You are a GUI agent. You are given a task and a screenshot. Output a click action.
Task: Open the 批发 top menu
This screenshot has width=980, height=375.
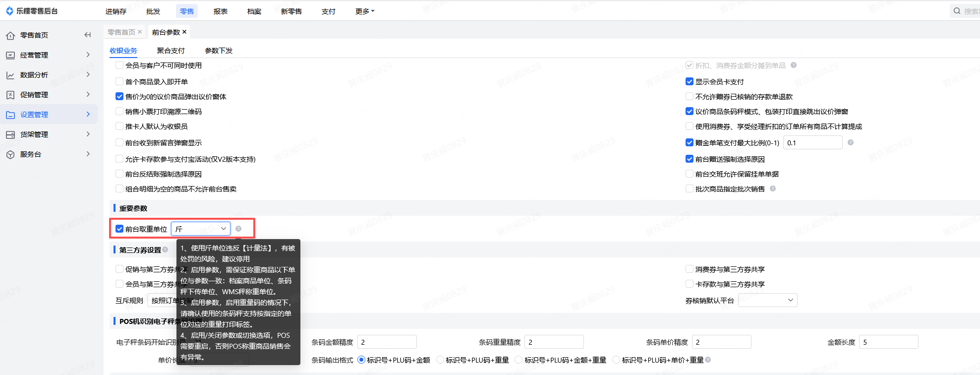(153, 11)
